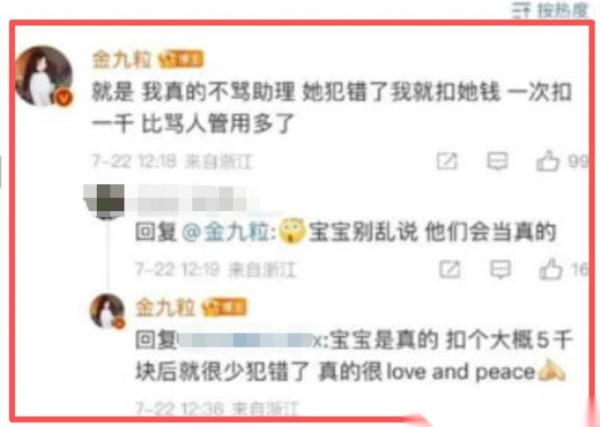Share 金九粒's first comment via repost icon

point(447,161)
